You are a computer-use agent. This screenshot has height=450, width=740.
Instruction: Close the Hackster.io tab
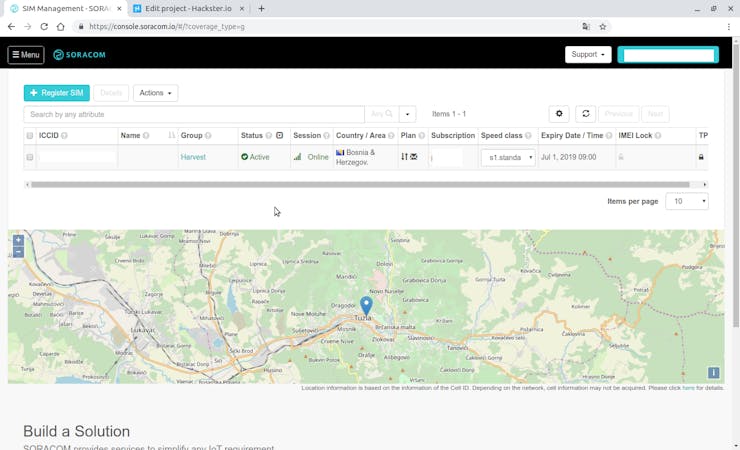pos(242,8)
